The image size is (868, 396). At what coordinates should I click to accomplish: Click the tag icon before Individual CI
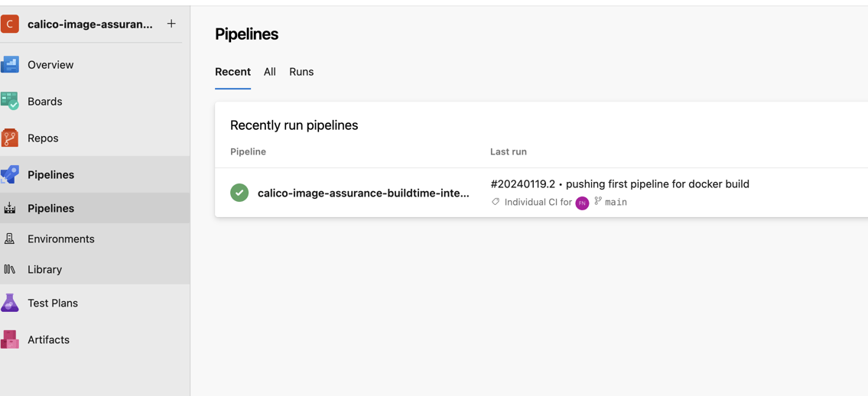coord(496,202)
